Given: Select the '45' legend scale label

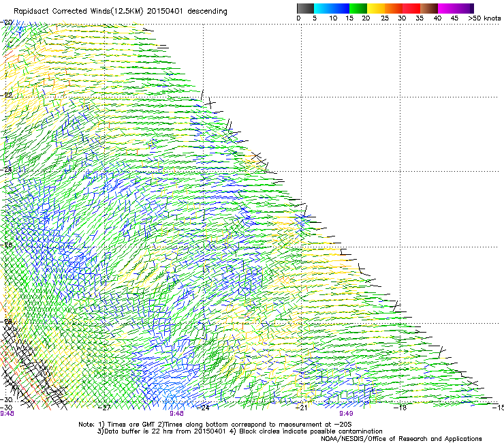Looking at the screenshot, I should [454, 18].
